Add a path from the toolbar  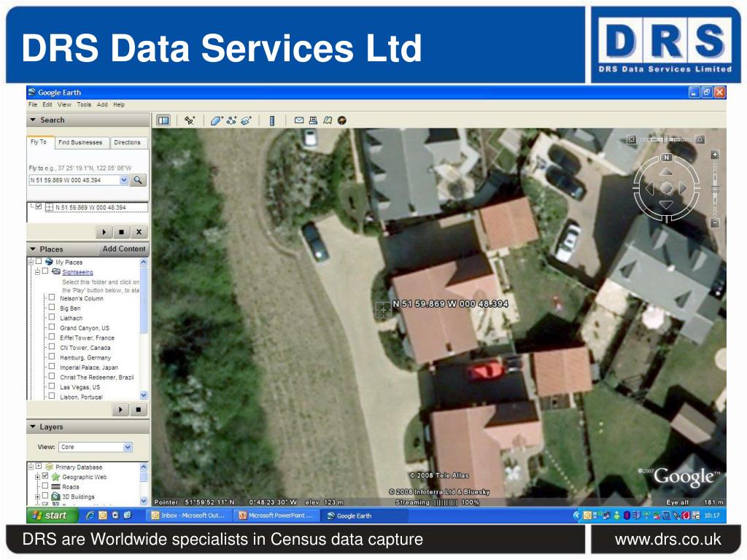231,120
